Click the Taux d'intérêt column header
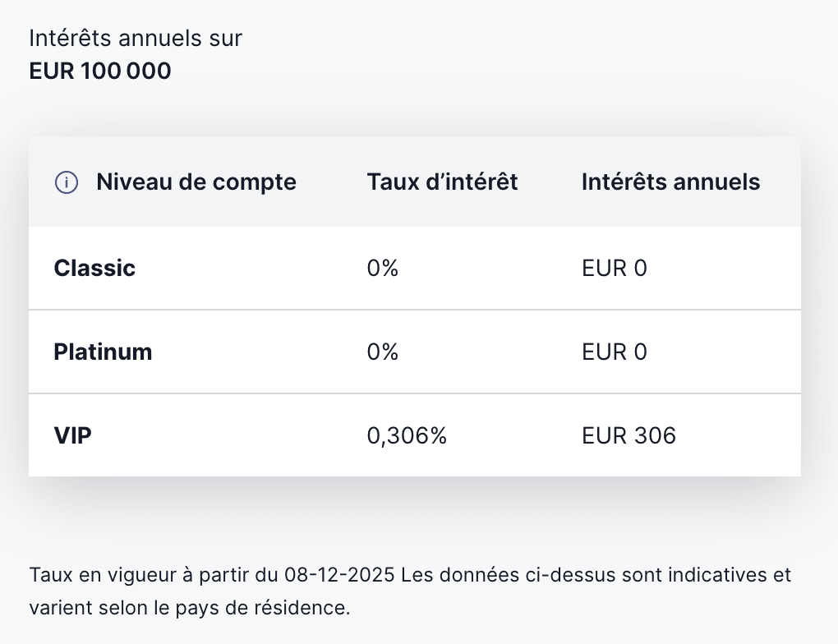This screenshot has height=644, width=838. click(442, 182)
